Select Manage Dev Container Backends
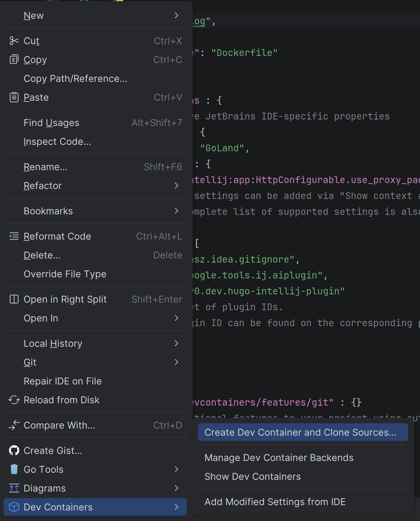 click(x=303, y=457)
